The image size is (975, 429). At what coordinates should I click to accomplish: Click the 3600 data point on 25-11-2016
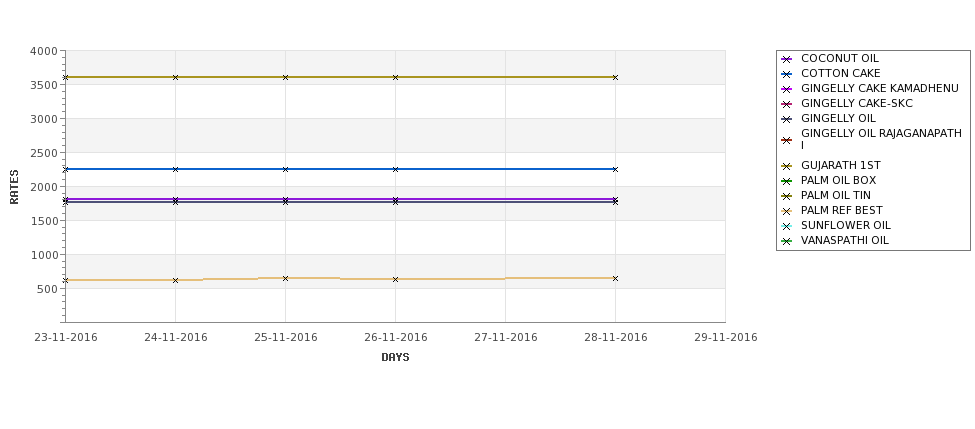285,77
